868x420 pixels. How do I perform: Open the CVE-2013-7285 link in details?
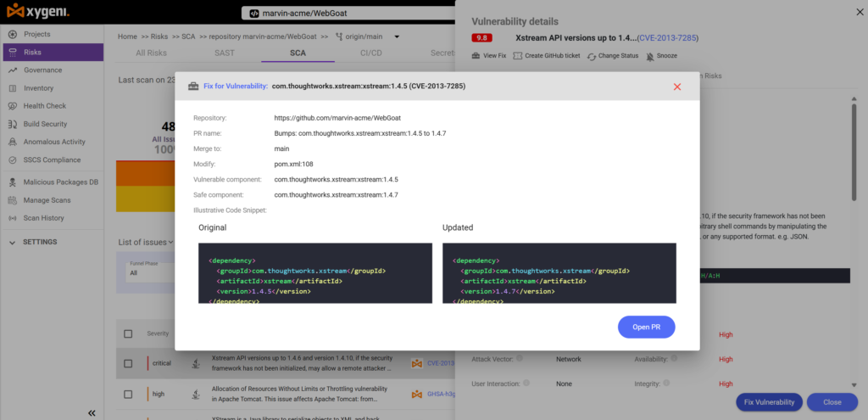click(668, 38)
